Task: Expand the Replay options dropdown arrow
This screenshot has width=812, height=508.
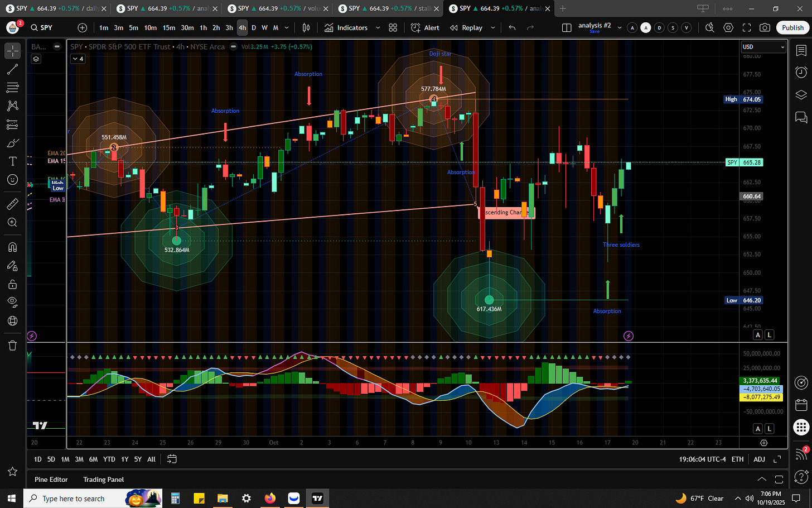Action: point(492,27)
